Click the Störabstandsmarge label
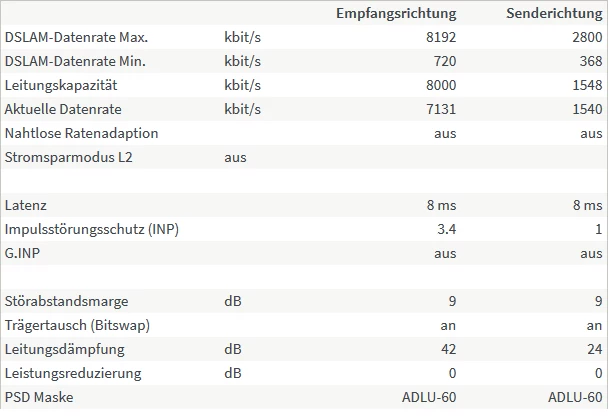The width and height of the screenshot is (610, 418). [67, 302]
